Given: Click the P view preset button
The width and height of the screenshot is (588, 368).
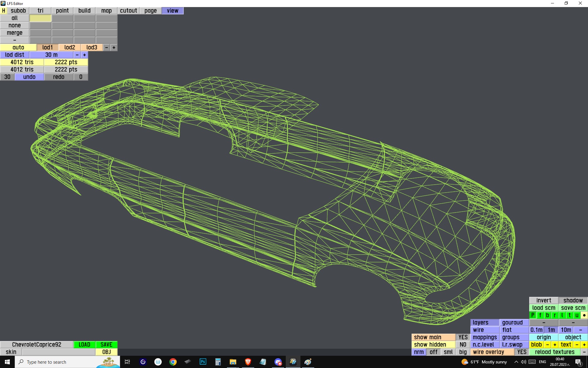Looking at the screenshot, I should pos(533,315).
